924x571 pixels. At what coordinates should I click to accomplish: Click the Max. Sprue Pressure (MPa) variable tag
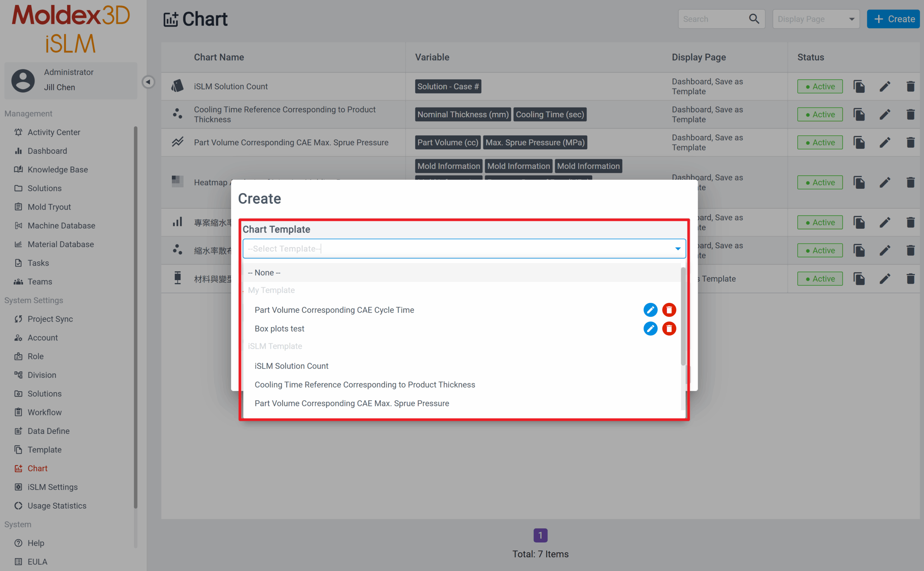point(535,142)
